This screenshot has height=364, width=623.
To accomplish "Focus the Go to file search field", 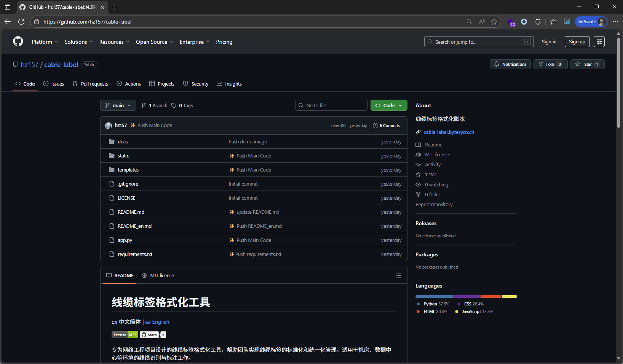I will (331, 105).
